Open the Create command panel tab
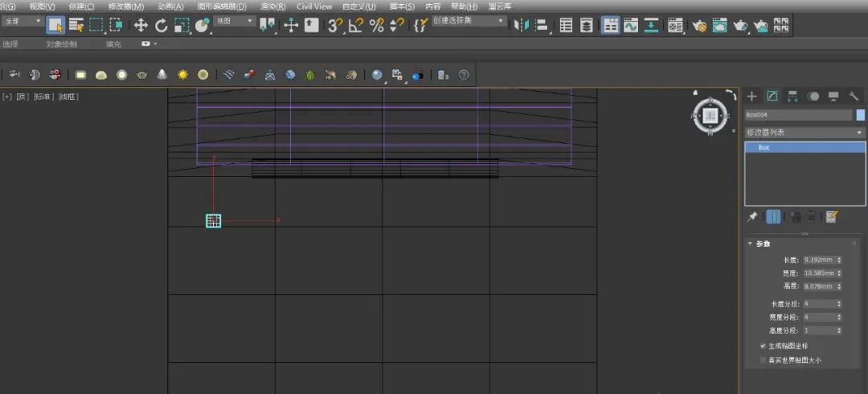Screen dimensions: 868x394 coord(751,96)
